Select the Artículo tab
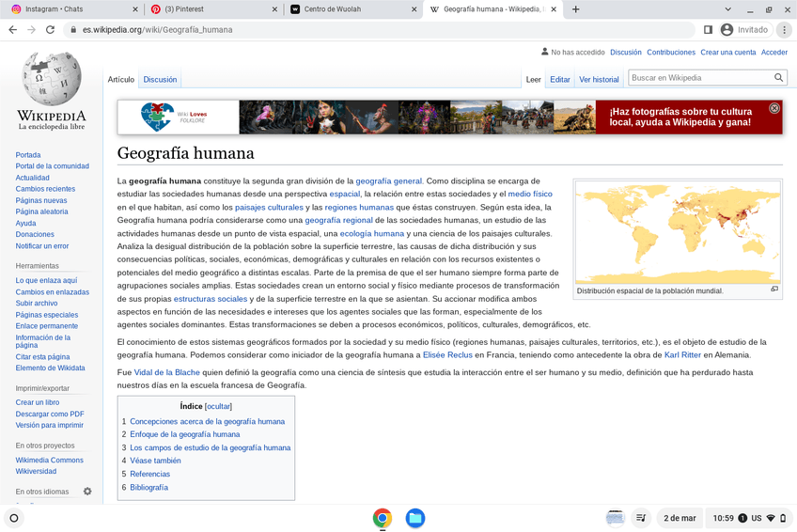 (x=121, y=80)
